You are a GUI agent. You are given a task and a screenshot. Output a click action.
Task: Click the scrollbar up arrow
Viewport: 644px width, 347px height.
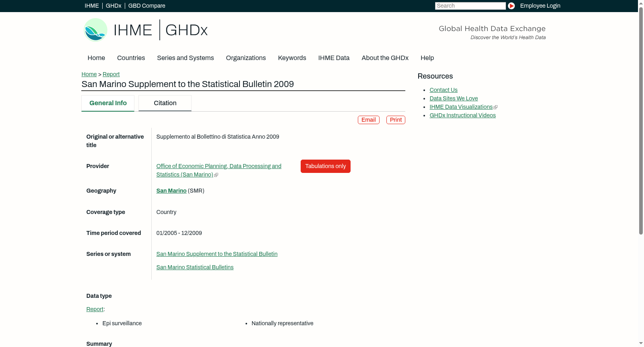(641, 3)
